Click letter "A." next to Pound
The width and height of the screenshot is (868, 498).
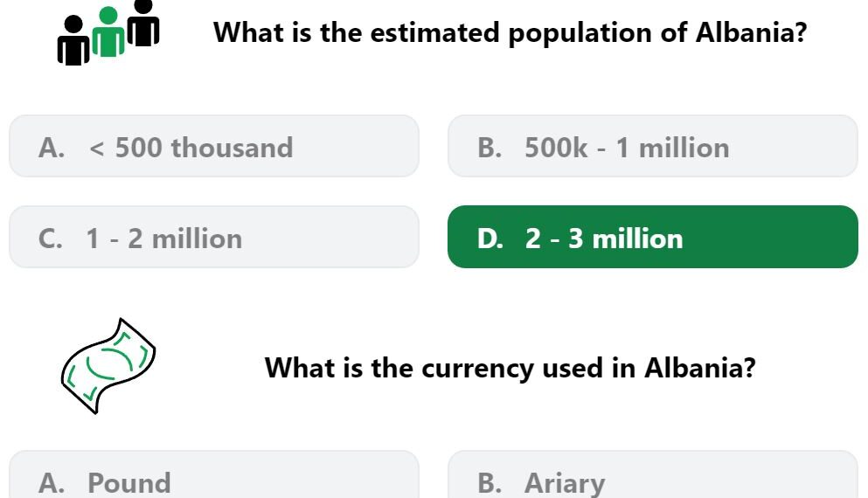pos(52,483)
